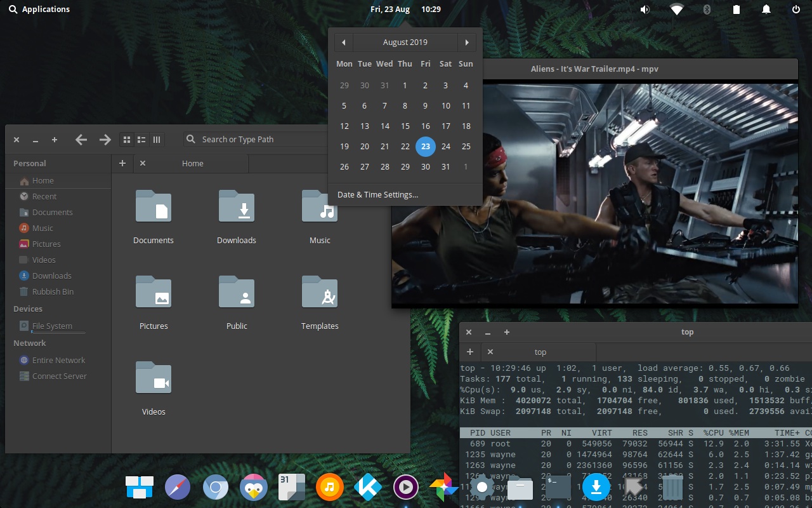Open the notifications bell indicator
The height and width of the screenshot is (508, 812).
766,10
